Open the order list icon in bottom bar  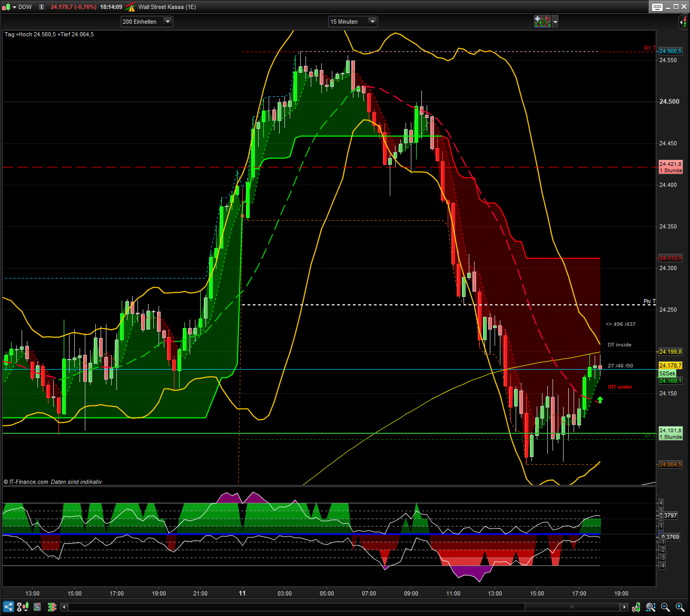37,607
